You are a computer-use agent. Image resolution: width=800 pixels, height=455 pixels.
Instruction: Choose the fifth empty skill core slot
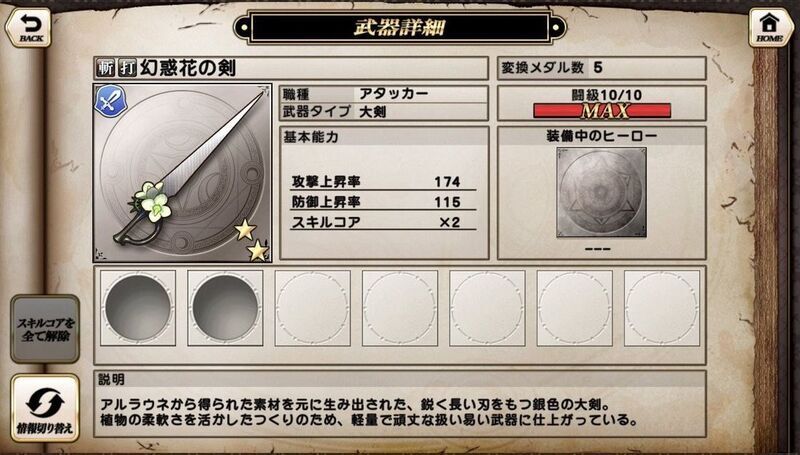(487, 308)
